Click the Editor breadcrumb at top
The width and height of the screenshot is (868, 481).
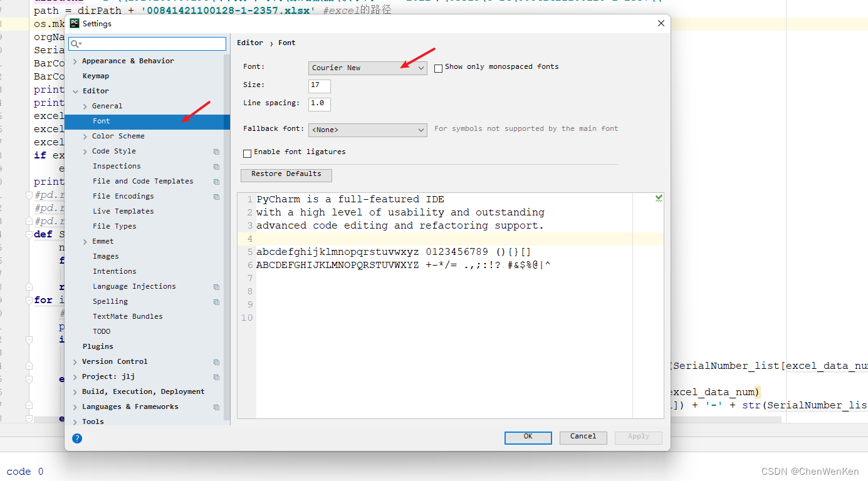250,43
